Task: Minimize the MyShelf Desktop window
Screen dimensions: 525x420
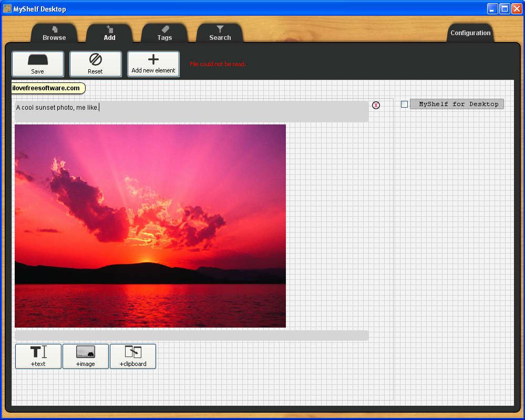Action: click(492, 9)
